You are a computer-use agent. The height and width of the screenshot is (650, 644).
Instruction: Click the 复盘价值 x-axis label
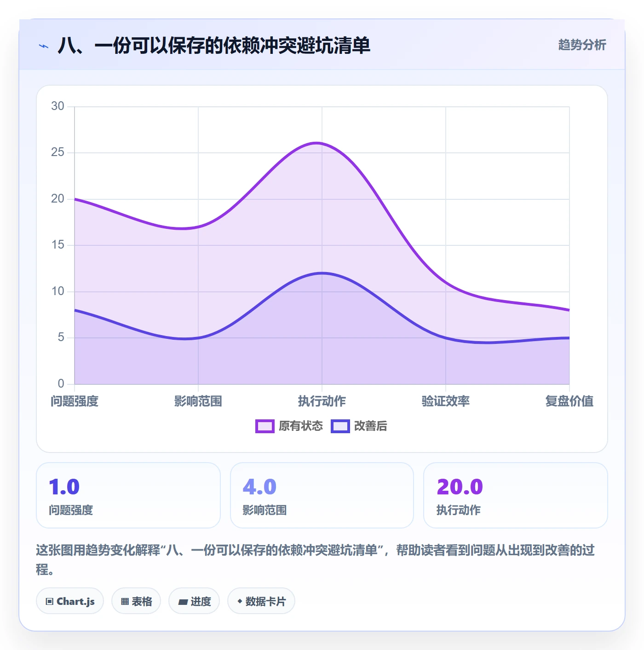click(x=569, y=401)
